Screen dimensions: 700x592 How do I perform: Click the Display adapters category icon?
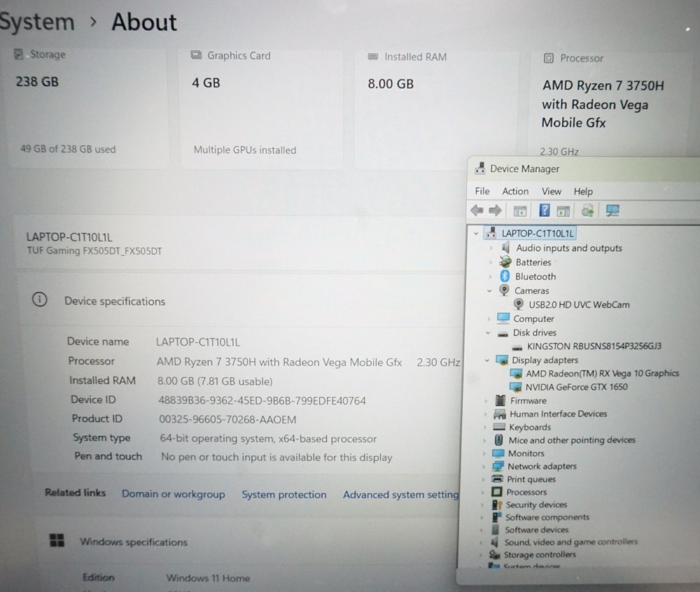click(x=502, y=360)
